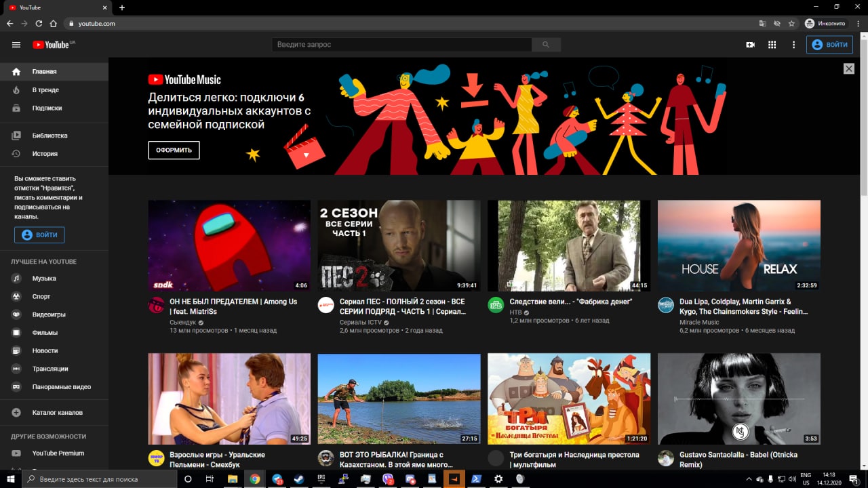Open the Три богатыря cartoon thumbnail
The width and height of the screenshot is (868, 488).
click(569, 399)
